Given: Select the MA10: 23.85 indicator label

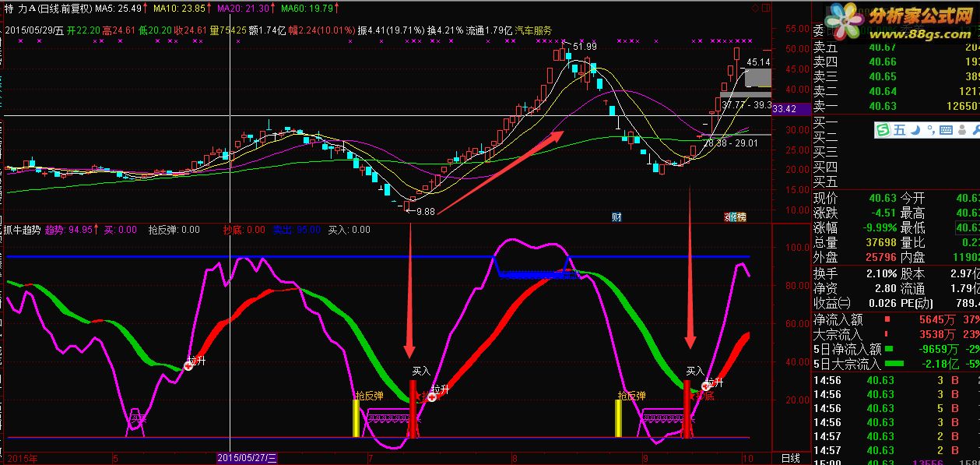Looking at the screenshot, I should tap(179, 9).
